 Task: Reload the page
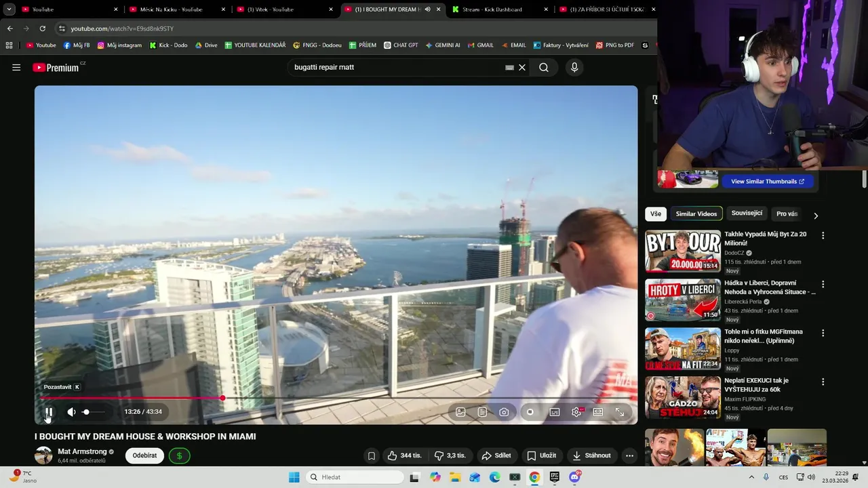click(42, 28)
